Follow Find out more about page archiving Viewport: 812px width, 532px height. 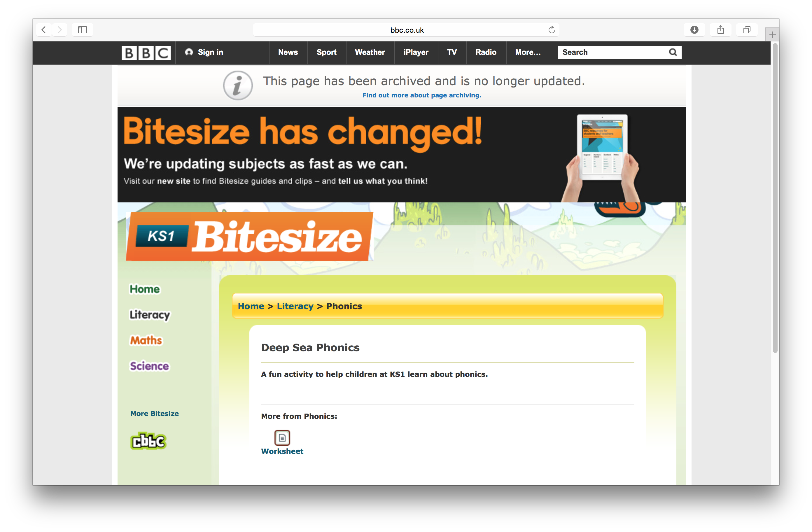coord(422,95)
